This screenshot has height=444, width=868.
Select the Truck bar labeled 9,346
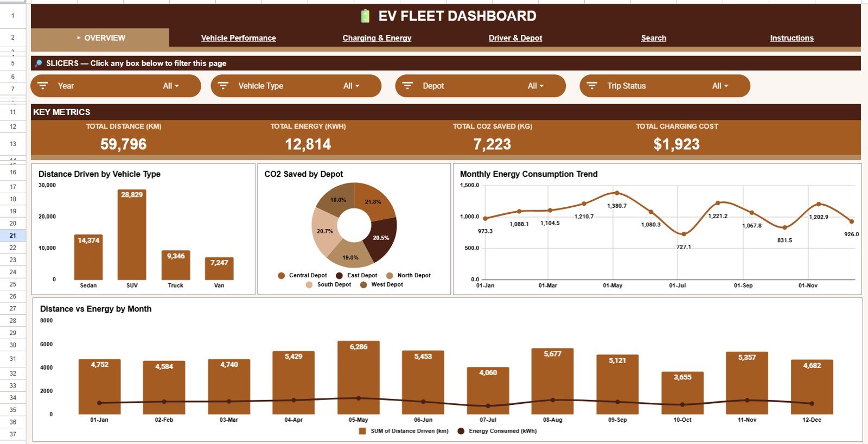pyautogui.click(x=176, y=265)
